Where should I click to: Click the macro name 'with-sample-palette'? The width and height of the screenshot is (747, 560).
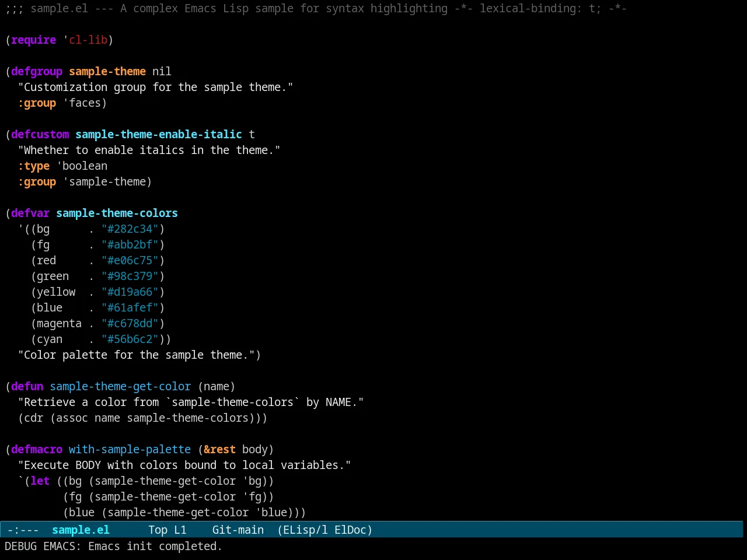coord(130,449)
